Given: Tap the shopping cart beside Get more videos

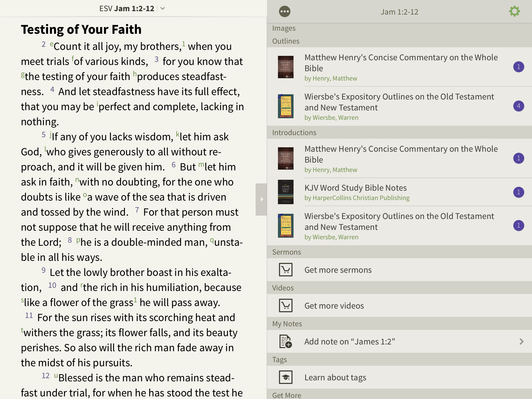Looking at the screenshot, I should pyautogui.click(x=285, y=305).
